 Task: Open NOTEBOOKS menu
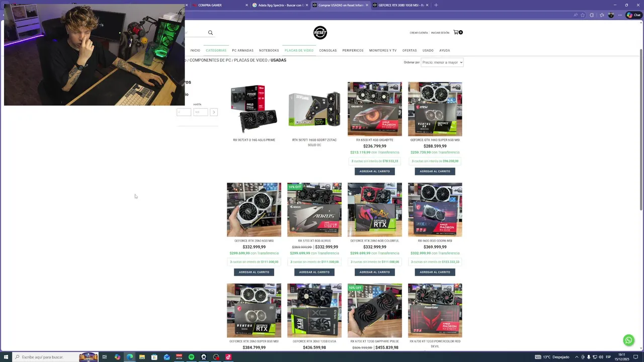(269, 50)
